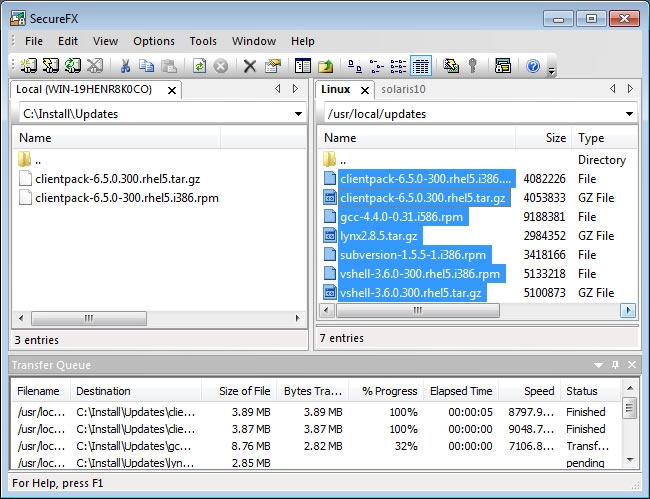Click the local pane tab scroll left arrow

pos(278,89)
